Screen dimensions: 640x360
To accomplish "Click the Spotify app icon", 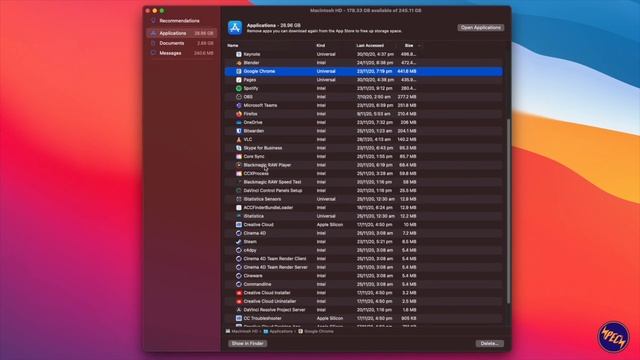I will (x=239, y=88).
